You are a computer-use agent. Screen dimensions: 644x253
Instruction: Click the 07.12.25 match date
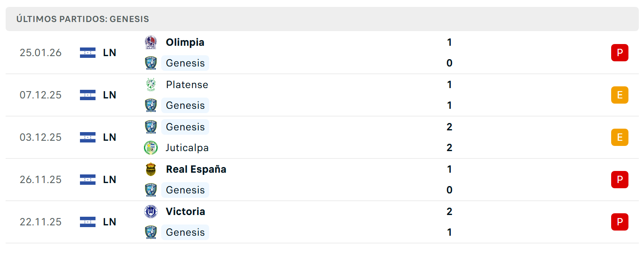[41, 95]
